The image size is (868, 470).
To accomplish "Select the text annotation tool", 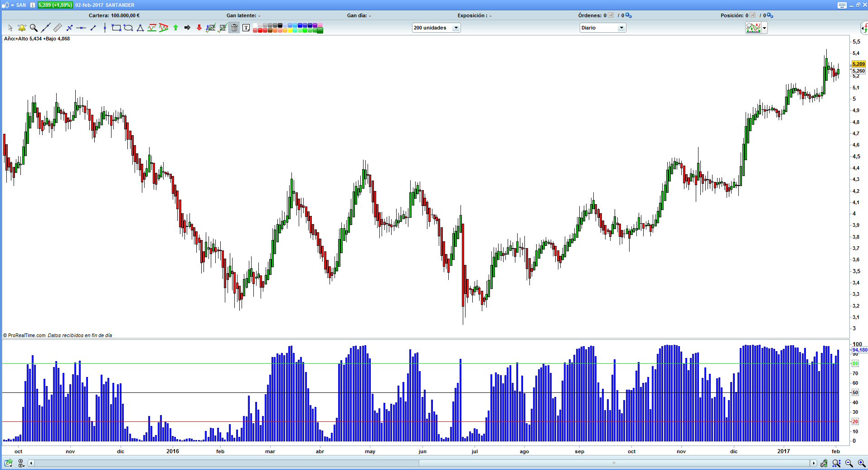I will coord(246,28).
